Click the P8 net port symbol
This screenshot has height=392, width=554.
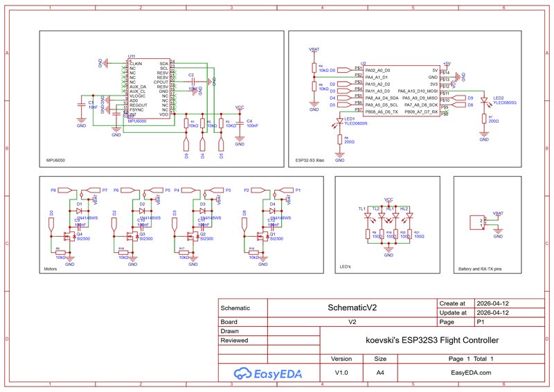pyautogui.click(x=66, y=190)
